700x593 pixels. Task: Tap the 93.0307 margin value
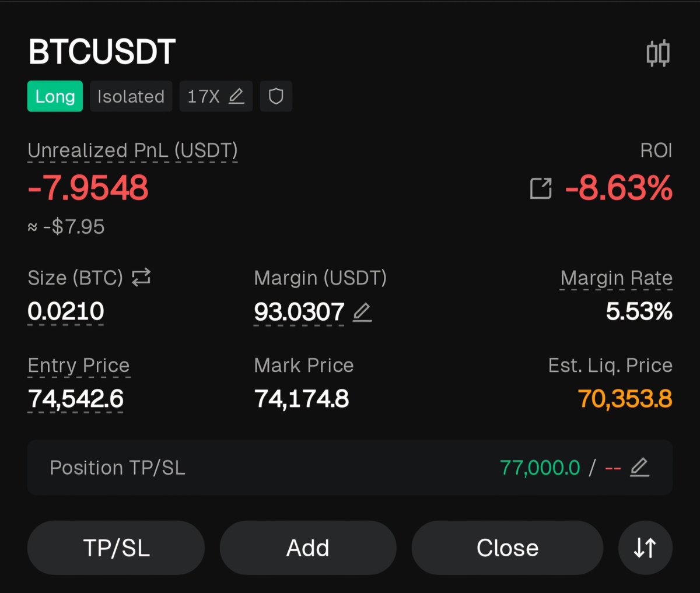pos(299,312)
